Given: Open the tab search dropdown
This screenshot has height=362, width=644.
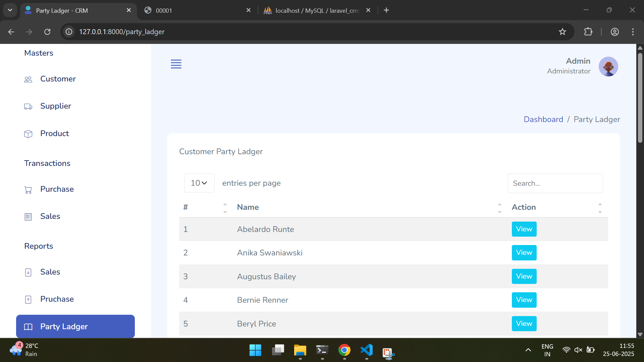Looking at the screenshot, I should pyautogui.click(x=10, y=10).
